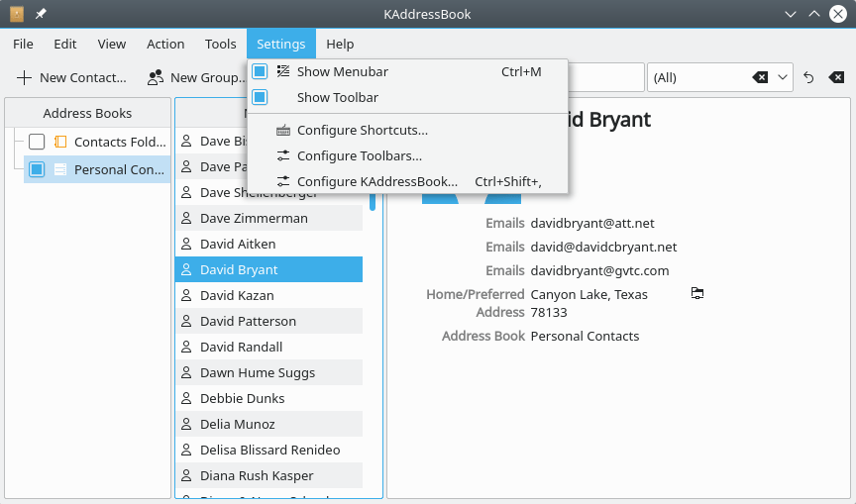
Task: Open the View menu
Action: coord(111,45)
